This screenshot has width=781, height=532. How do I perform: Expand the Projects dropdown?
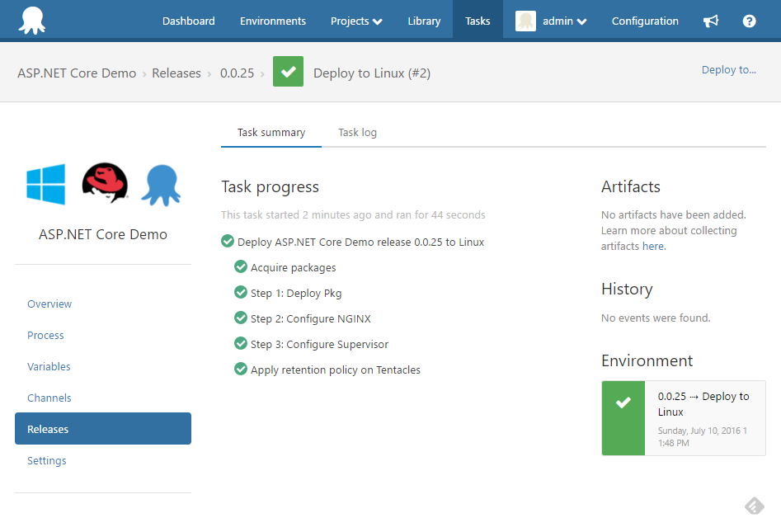click(x=355, y=21)
